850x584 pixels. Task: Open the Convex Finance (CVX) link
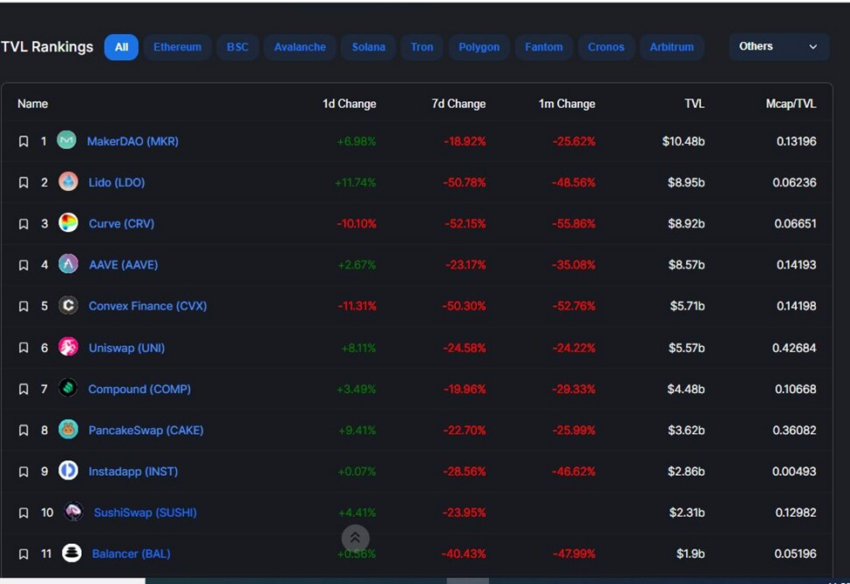coord(147,306)
